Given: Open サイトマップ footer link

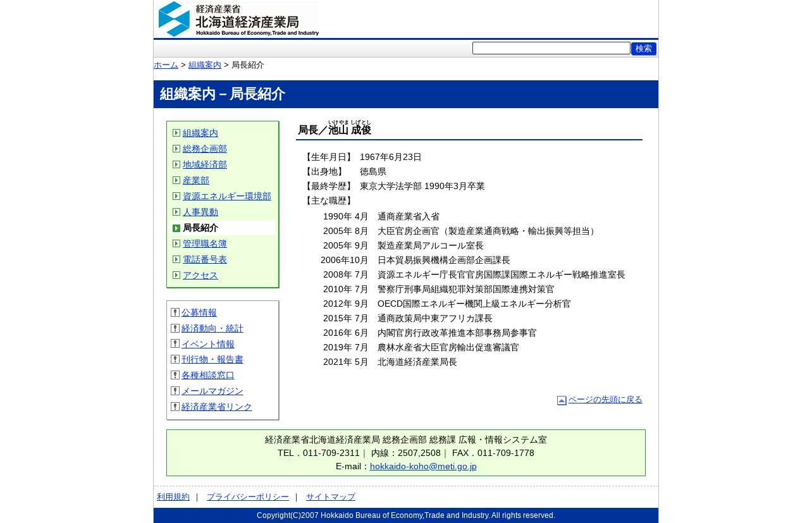Looking at the screenshot, I should (x=331, y=497).
